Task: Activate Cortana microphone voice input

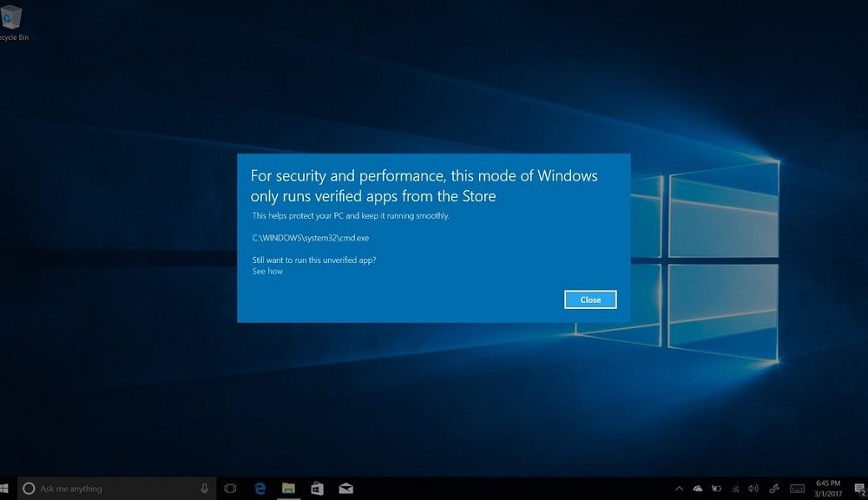Action: tap(204, 489)
